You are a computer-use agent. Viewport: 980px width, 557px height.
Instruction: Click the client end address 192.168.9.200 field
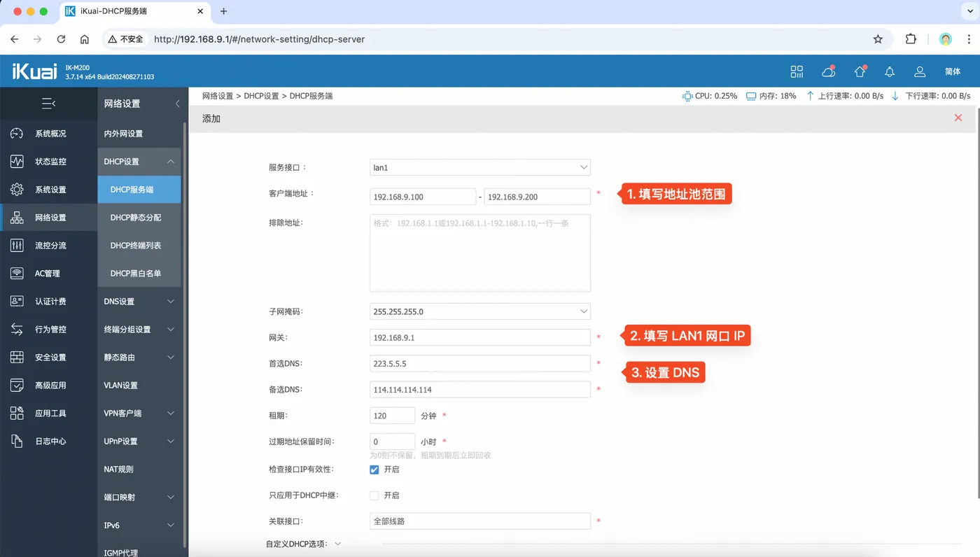pos(537,197)
